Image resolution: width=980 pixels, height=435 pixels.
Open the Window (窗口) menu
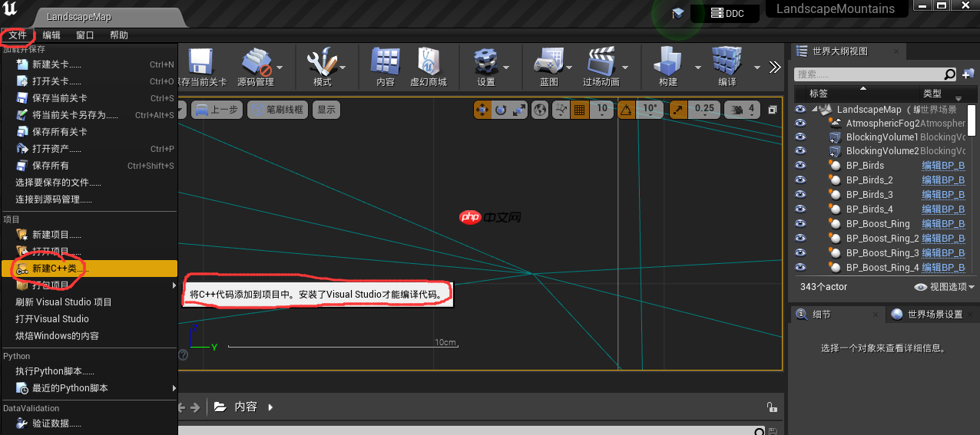click(85, 35)
